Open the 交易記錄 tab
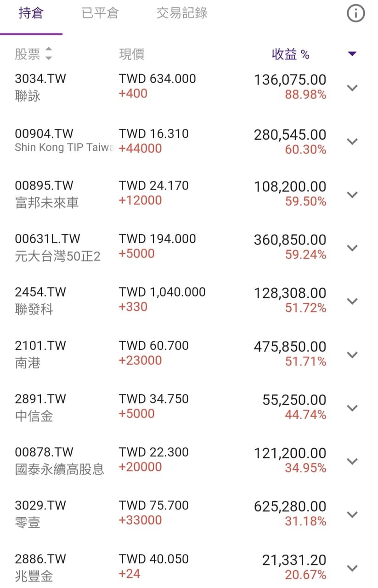This screenshot has height=588, width=378. 182,13
